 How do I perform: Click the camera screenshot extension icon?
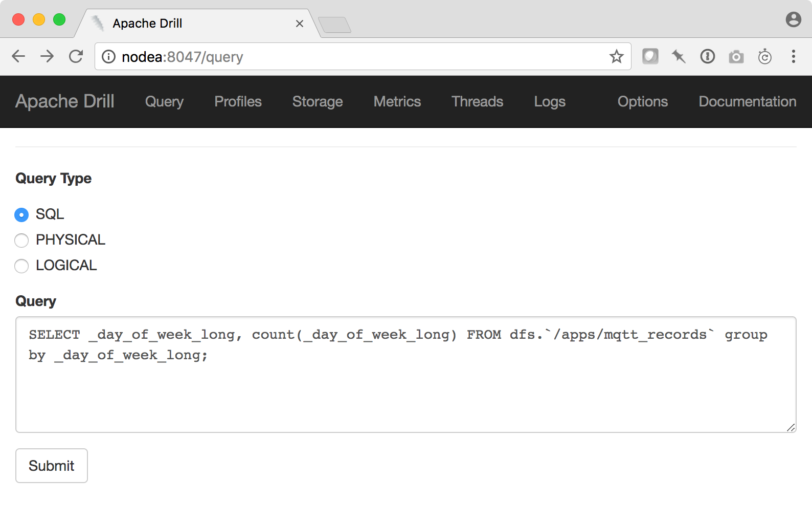[736, 56]
